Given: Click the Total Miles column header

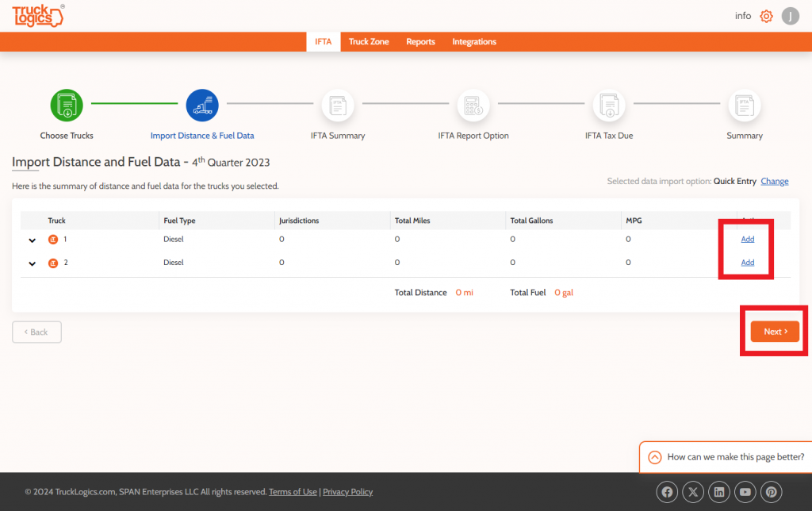Looking at the screenshot, I should 412,221.
